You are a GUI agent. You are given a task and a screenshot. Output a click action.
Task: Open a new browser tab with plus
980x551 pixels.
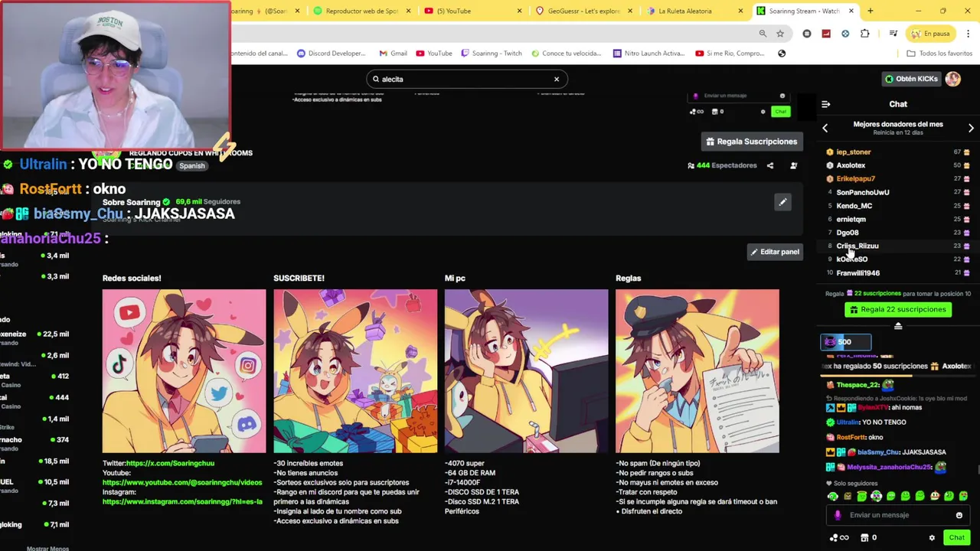pyautogui.click(x=870, y=11)
